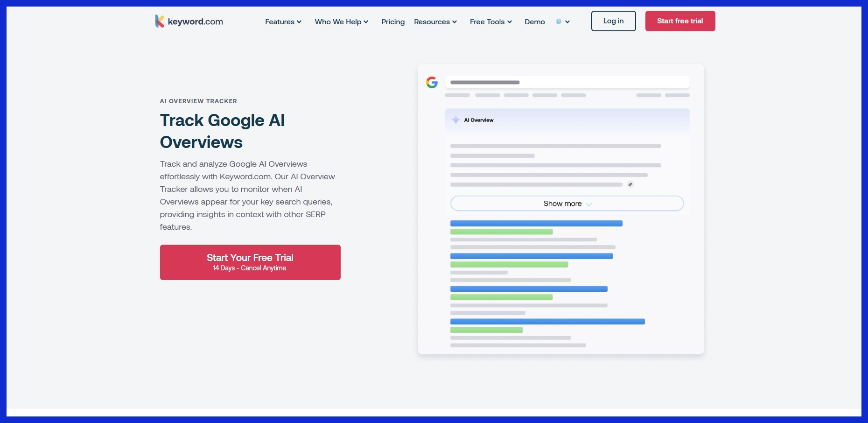Click the link icon beside the AI Overview text
The image size is (868, 423).
pos(630,184)
